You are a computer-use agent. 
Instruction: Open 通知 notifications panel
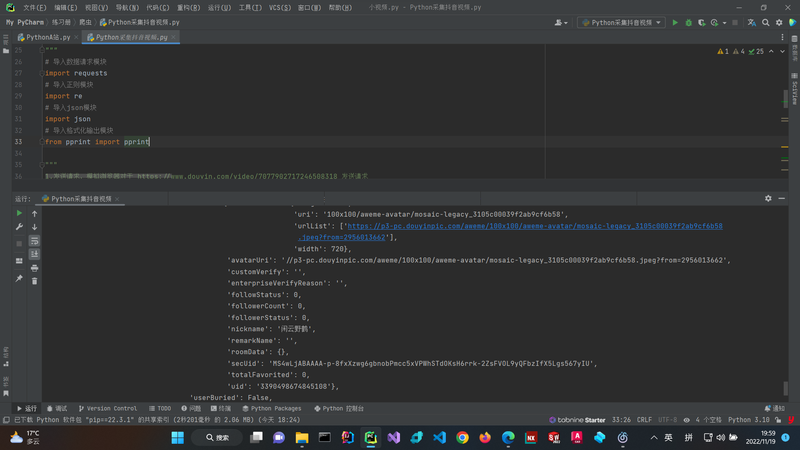[x=774, y=409]
